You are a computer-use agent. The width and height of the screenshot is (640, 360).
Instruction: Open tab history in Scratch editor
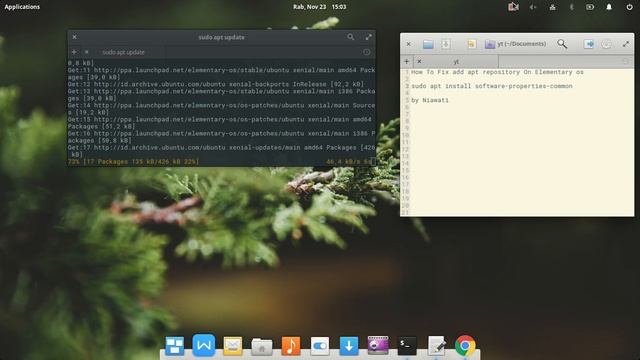point(625,61)
